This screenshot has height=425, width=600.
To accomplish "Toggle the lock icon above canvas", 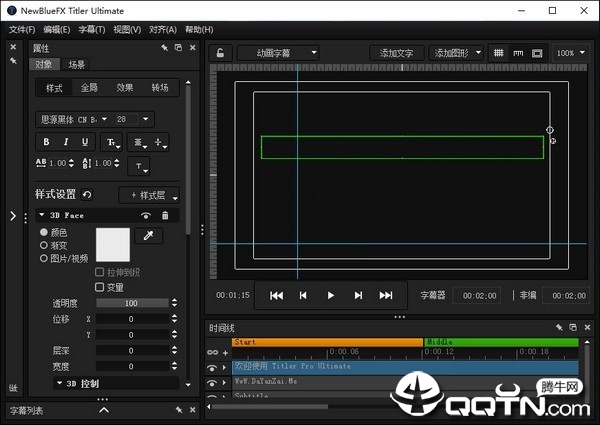I will [220, 53].
